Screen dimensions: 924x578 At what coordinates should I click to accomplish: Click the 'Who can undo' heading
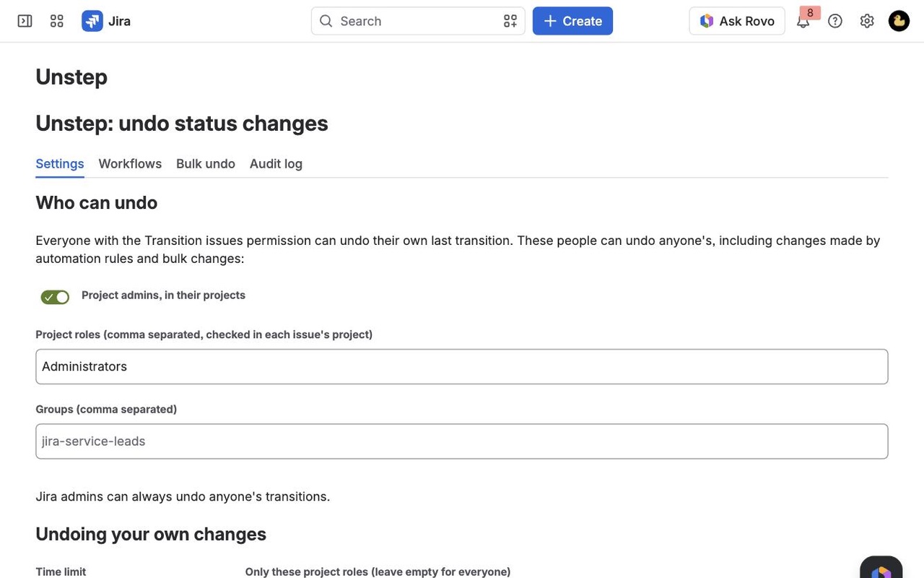pos(97,202)
